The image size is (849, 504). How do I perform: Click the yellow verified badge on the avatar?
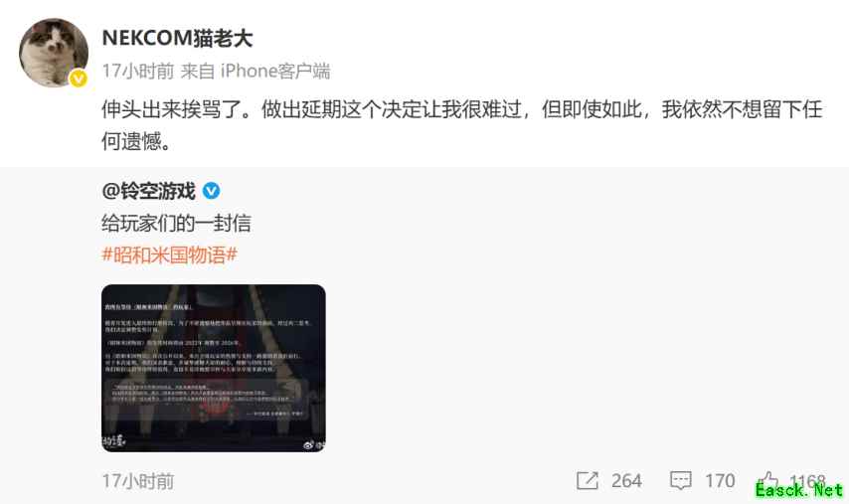click(79, 79)
